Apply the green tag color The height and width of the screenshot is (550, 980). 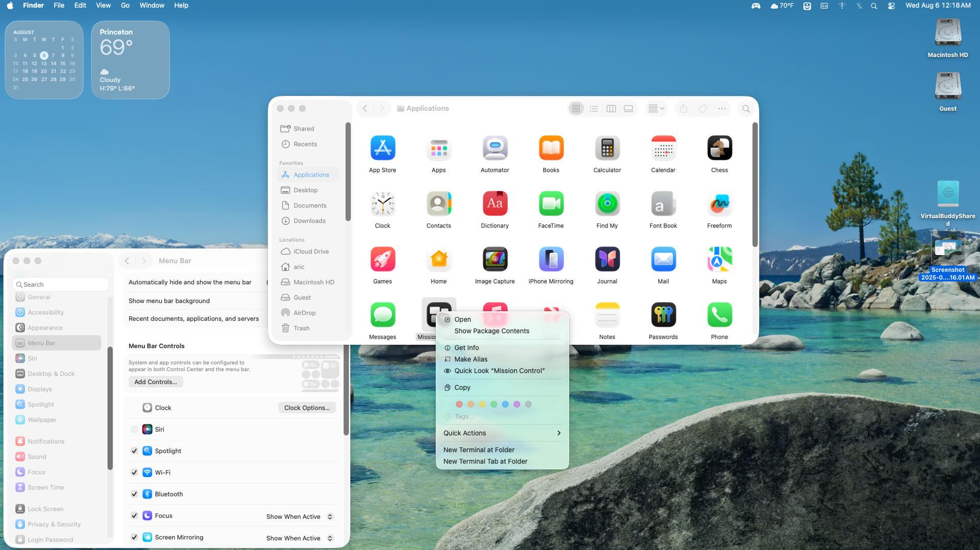[x=494, y=404]
